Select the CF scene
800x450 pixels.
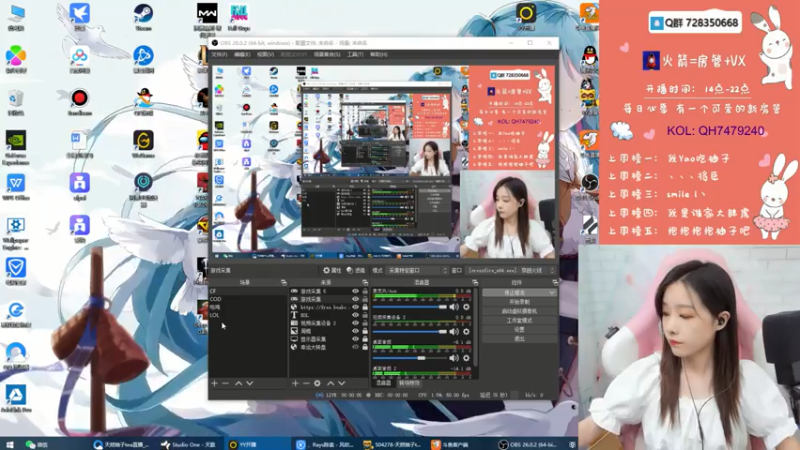click(248, 291)
